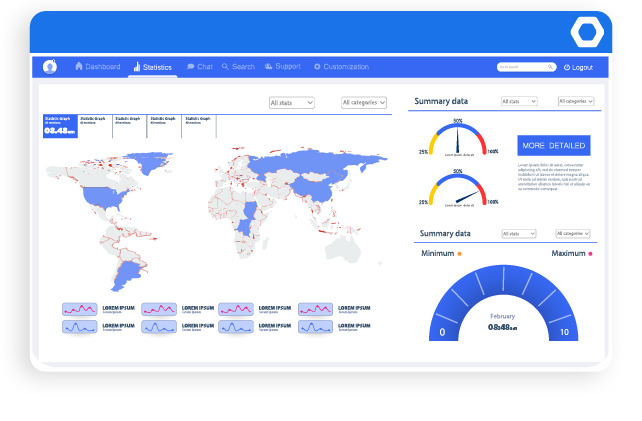
Task: Click the top gauge dial showing 50%
Action: (458, 139)
